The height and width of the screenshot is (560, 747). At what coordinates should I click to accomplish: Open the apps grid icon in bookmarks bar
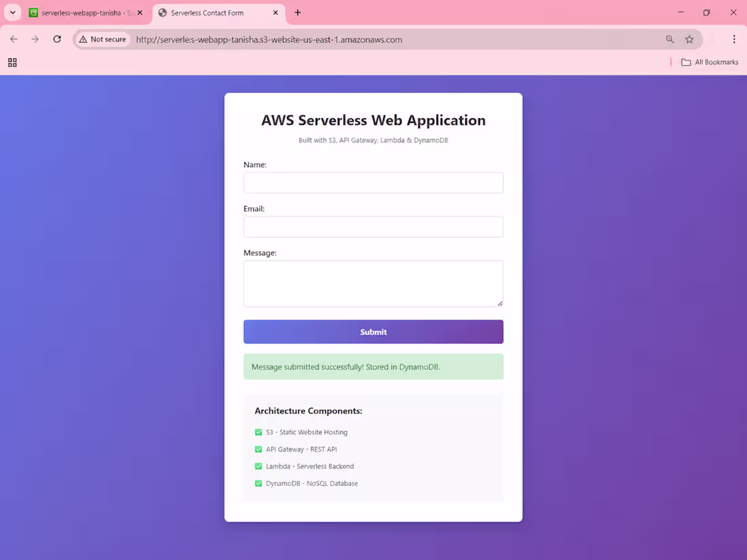(12, 62)
